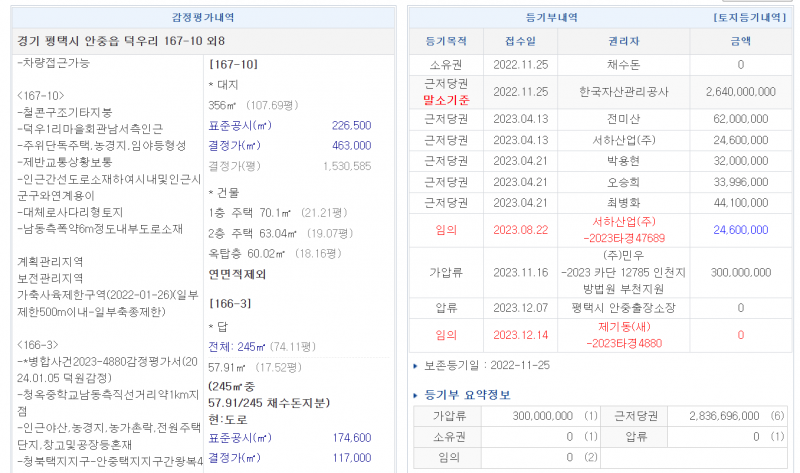This screenshot has height=473, width=800.
Task: Click the 356㎡ (107.69평) area text
Action: (254, 106)
